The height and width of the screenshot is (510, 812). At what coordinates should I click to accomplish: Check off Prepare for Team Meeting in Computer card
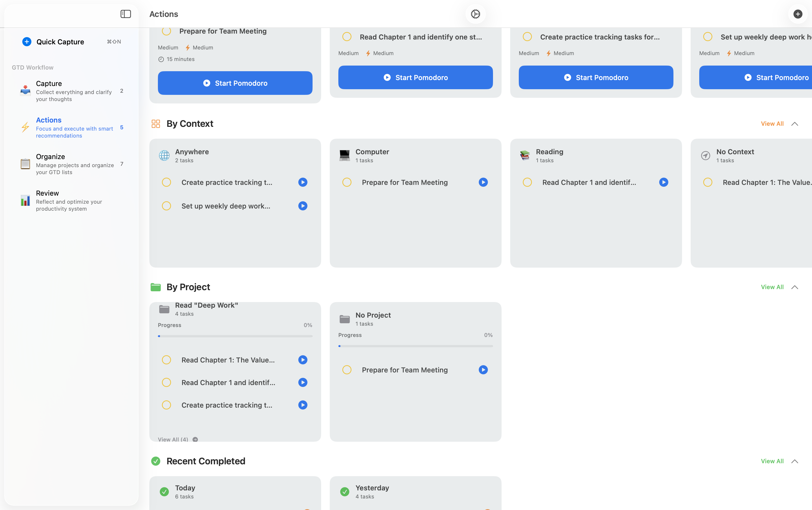347,182
